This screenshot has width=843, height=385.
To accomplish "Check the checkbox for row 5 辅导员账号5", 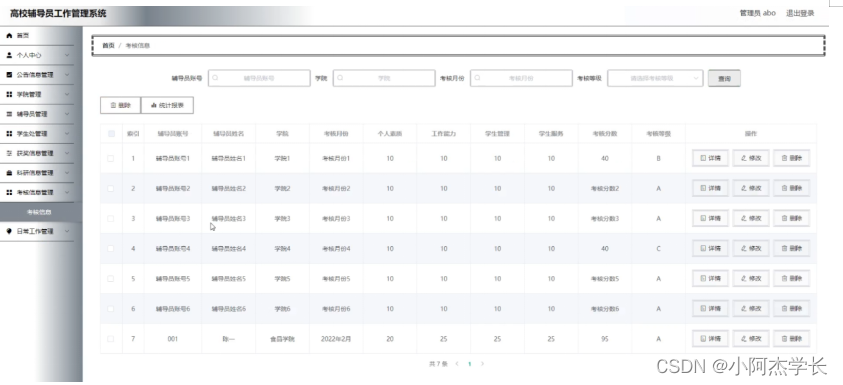I will [111, 279].
